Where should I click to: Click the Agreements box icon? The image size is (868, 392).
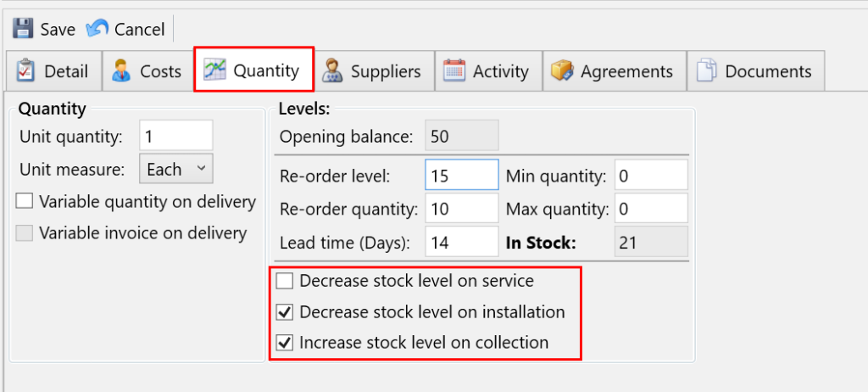(562, 71)
